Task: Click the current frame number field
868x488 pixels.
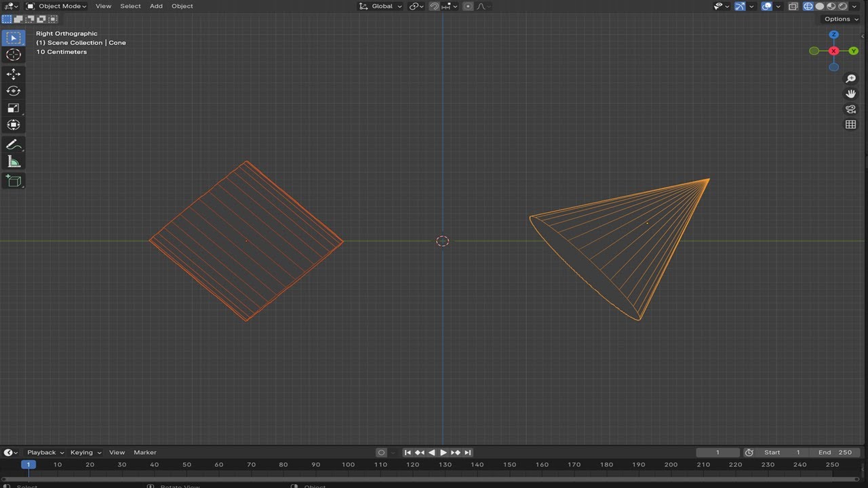Action: 717,452
